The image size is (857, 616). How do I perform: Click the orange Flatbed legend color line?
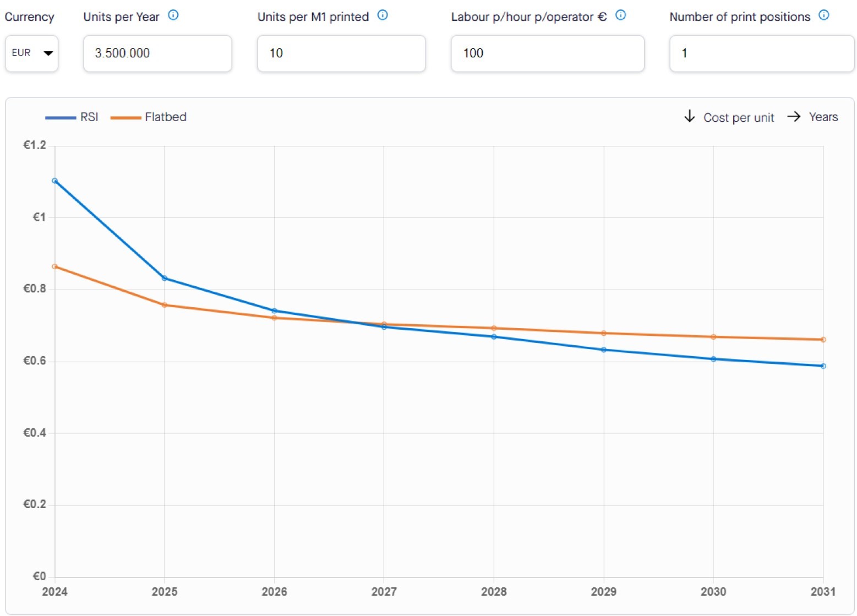(125, 118)
